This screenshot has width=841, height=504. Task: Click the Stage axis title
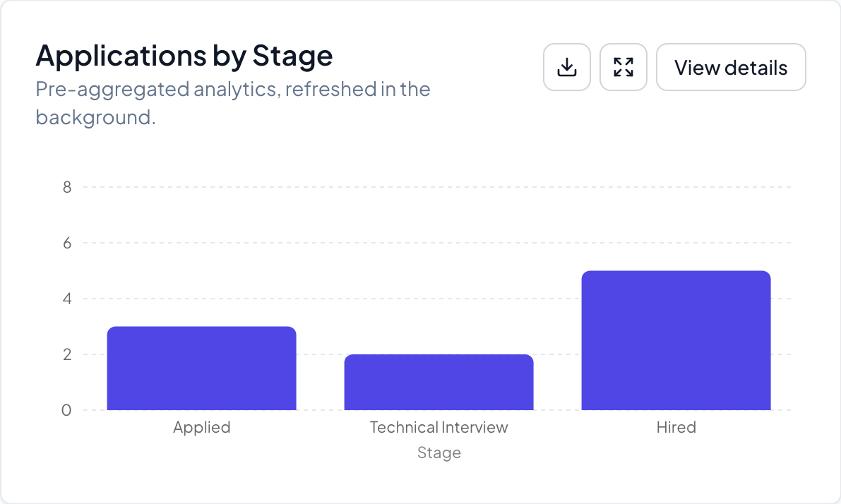[439, 452]
